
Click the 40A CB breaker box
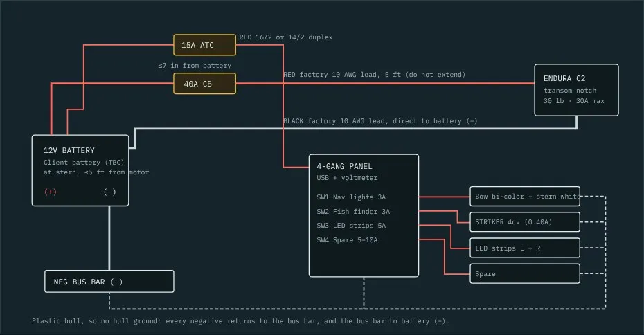click(204, 84)
